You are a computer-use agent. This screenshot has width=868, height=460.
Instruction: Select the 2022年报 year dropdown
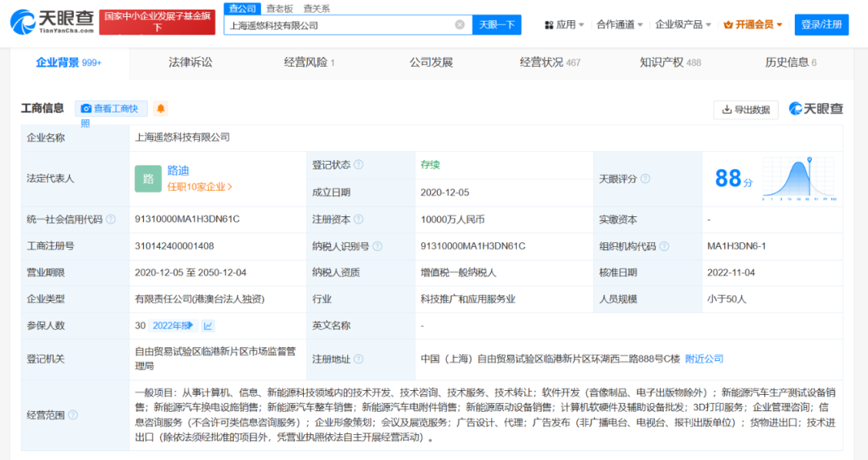coord(174,326)
